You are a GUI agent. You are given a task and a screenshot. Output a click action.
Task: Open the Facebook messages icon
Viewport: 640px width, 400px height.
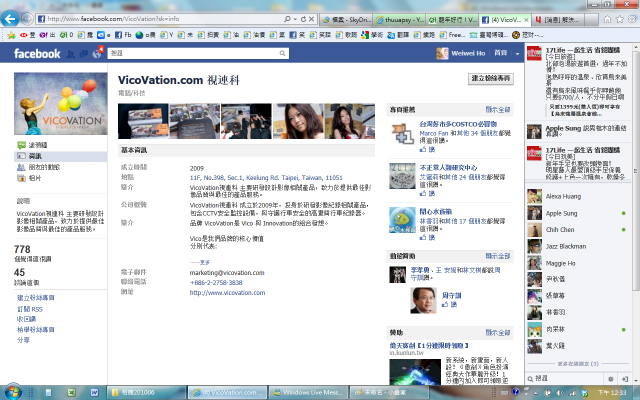click(84, 53)
